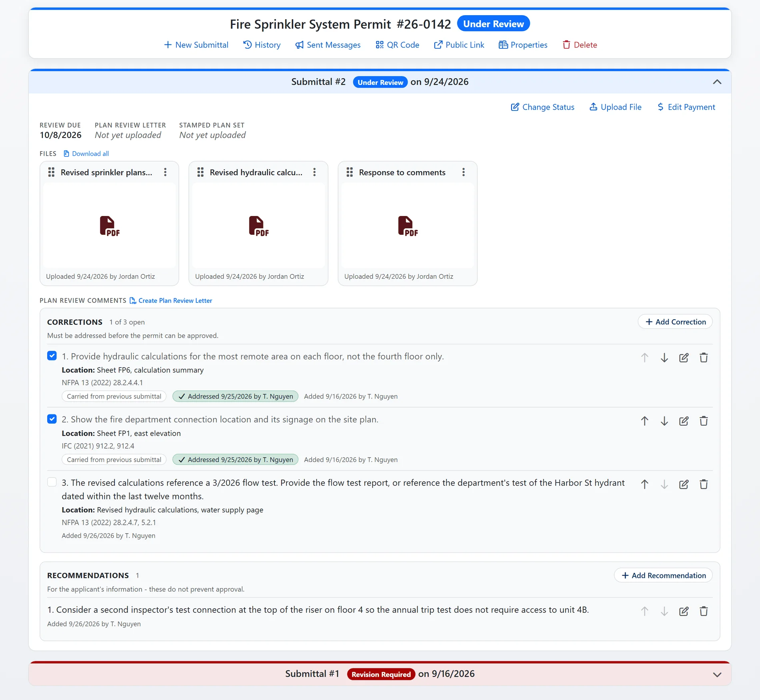Delete correction 2 fire department connection
The image size is (760, 700).
pyautogui.click(x=704, y=421)
